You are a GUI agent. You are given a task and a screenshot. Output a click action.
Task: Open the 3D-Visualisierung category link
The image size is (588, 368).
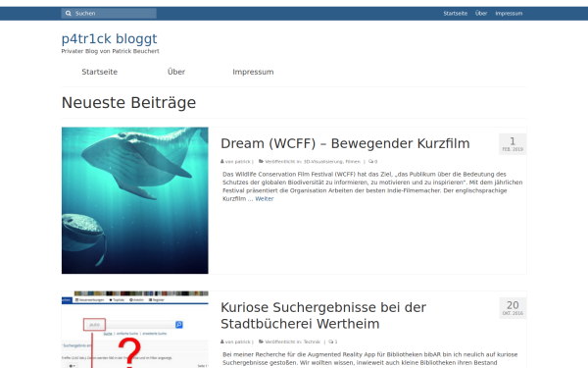(x=322, y=162)
